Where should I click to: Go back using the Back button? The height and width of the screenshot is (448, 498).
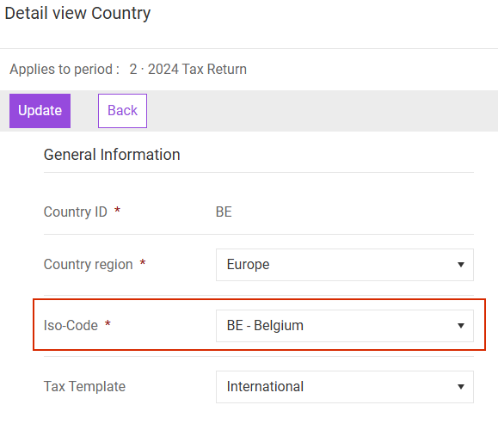point(123,111)
